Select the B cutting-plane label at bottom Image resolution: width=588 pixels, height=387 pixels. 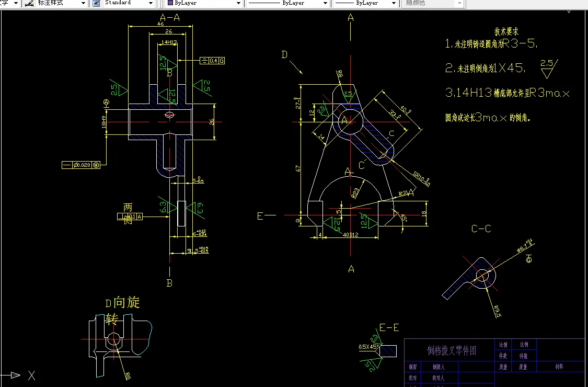click(x=169, y=283)
